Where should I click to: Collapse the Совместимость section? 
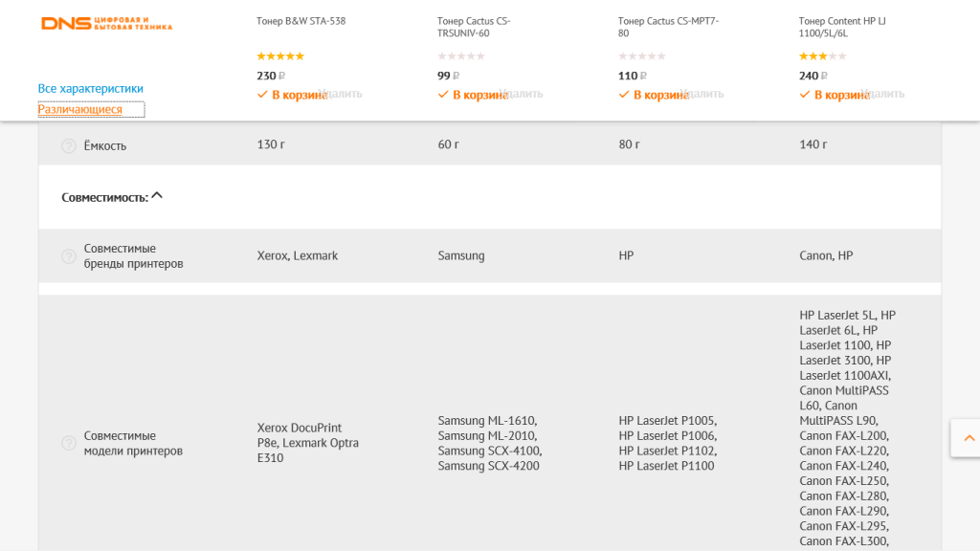157,196
